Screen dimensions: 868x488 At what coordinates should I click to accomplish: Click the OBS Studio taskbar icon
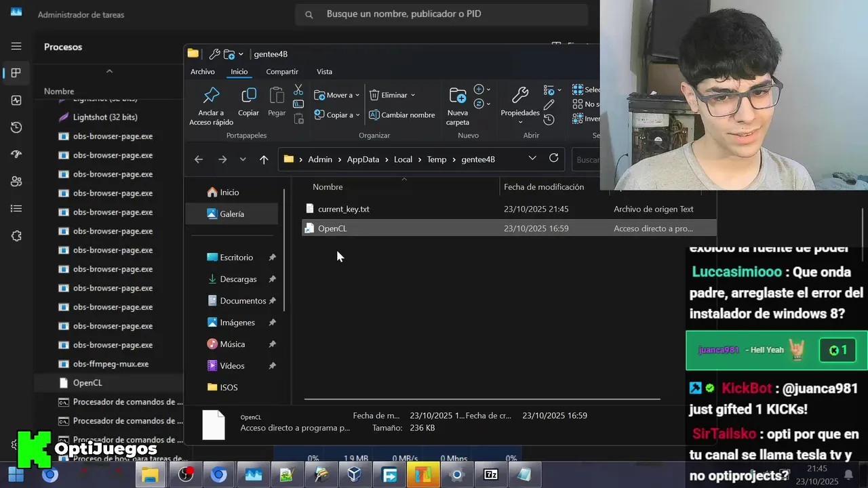(186, 475)
